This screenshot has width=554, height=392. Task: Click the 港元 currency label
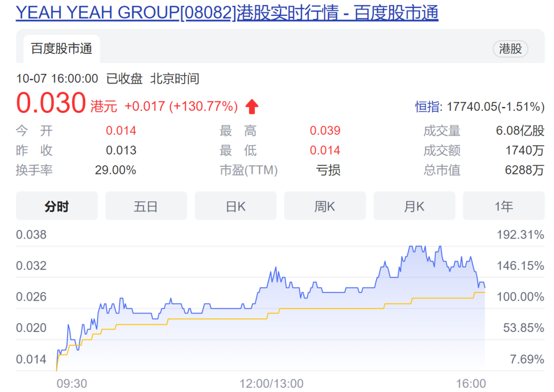104,106
